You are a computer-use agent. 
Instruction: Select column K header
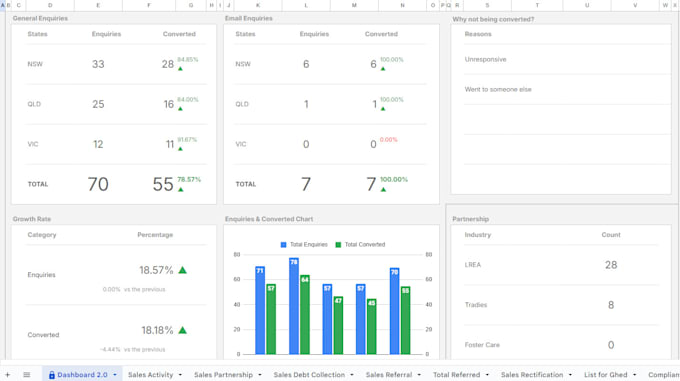(x=258, y=5)
